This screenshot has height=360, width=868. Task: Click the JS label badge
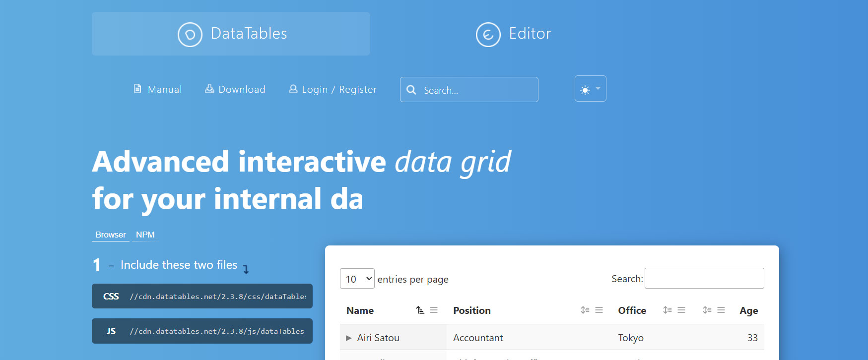pyautogui.click(x=111, y=331)
